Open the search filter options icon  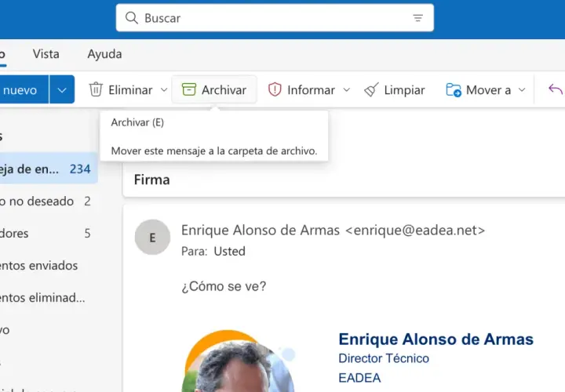point(417,17)
